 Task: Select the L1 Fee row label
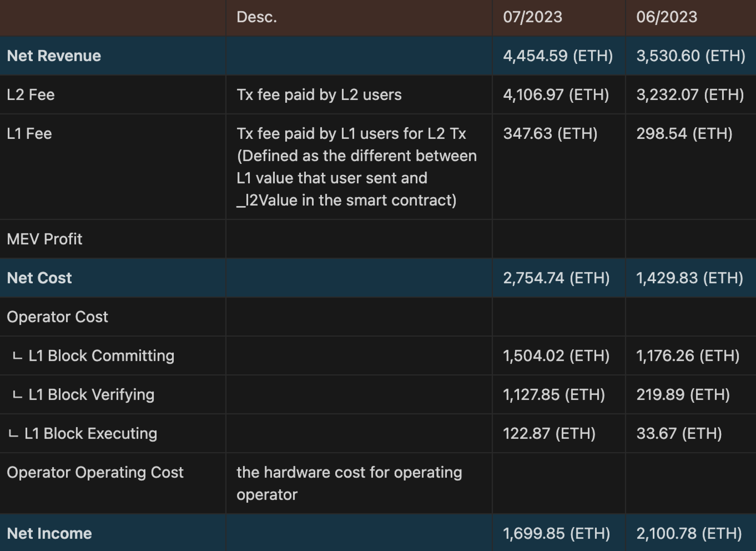pyautogui.click(x=29, y=134)
